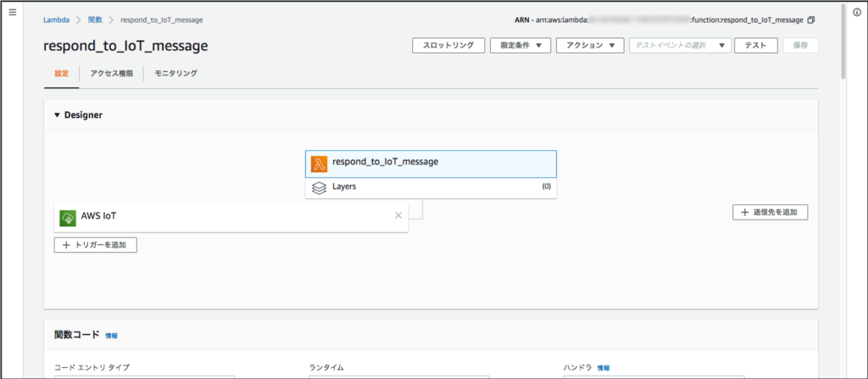Click the orange Lambda function icon
Viewport: 868px width, 379px height.
tap(319, 164)
